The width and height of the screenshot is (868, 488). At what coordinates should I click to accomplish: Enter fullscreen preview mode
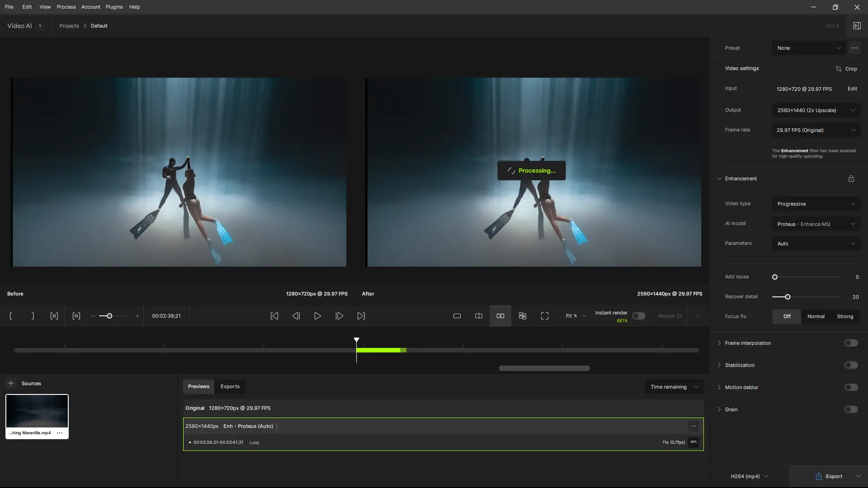coord(544,316)
